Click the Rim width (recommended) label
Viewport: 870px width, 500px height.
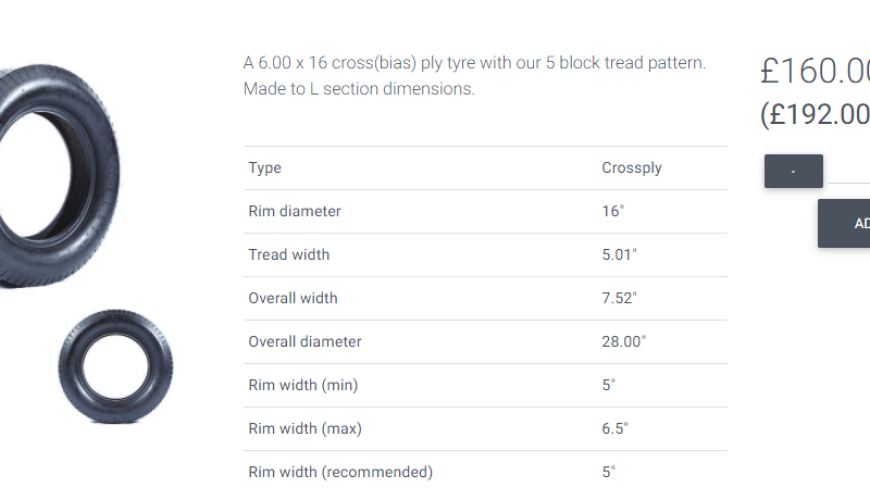point(340,472)
